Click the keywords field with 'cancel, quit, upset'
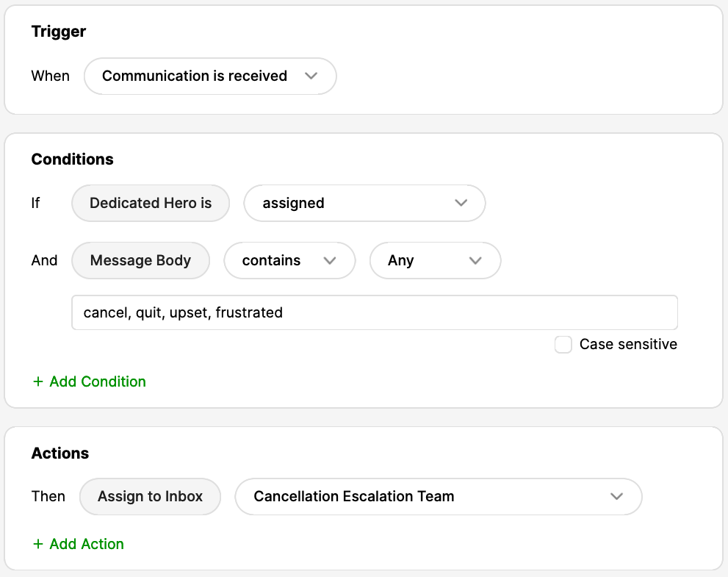728x577 pixels. click(375, 312)
